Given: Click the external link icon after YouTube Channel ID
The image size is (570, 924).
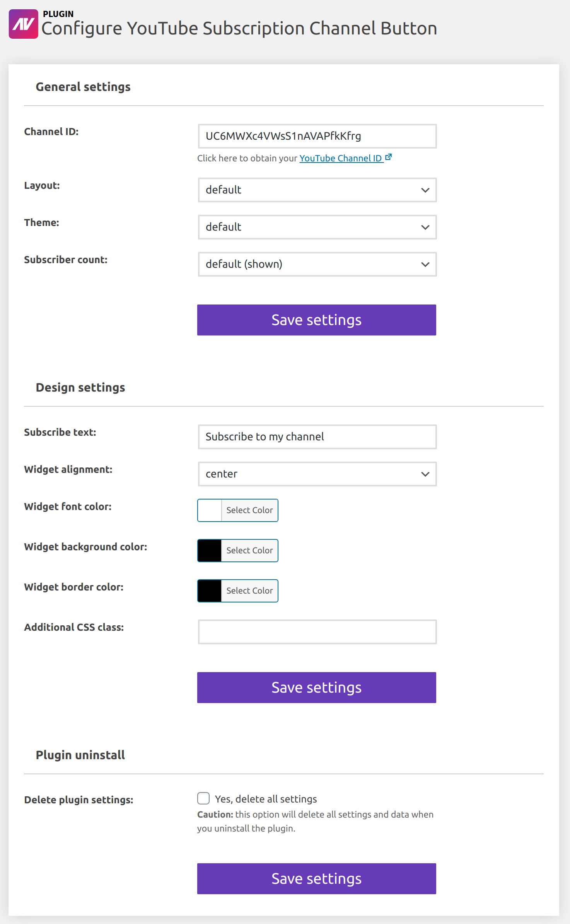Looking at the screenshot, I should click(389, 157).
